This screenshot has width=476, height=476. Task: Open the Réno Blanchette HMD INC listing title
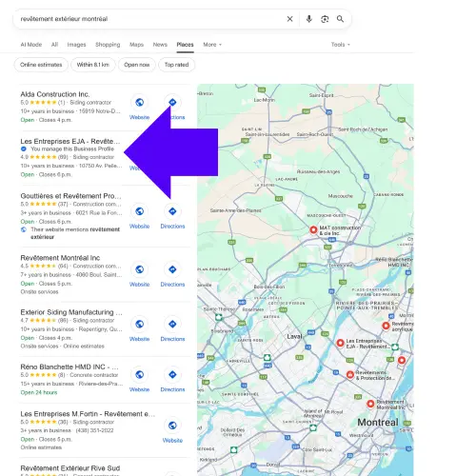(69, 367)
